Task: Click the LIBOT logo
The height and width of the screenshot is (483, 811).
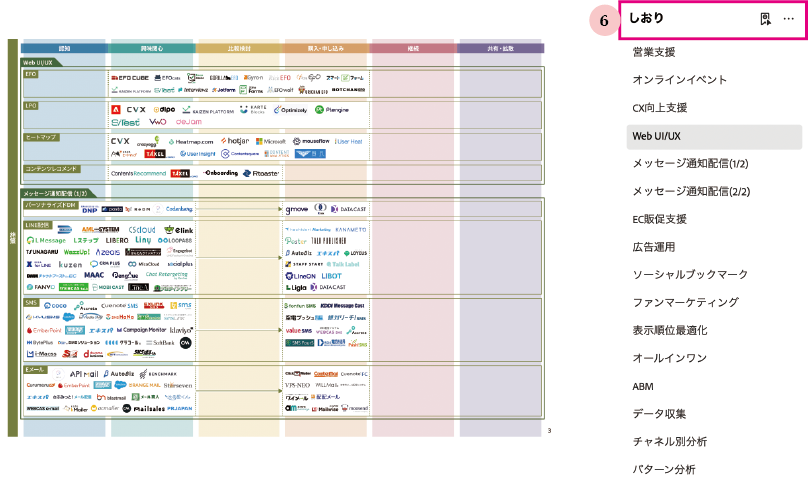Action: pos(332,276)
